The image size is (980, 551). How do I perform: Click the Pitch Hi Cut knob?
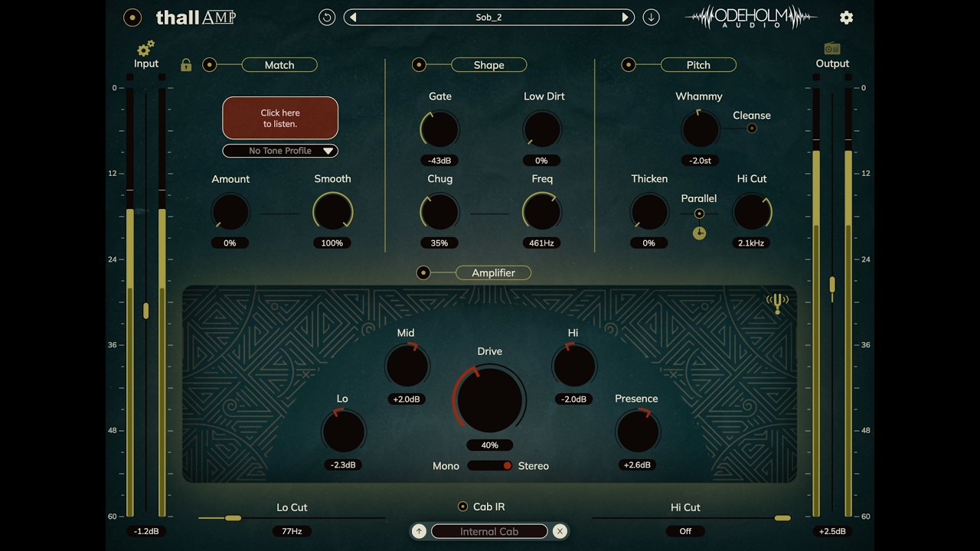point(752,211)
